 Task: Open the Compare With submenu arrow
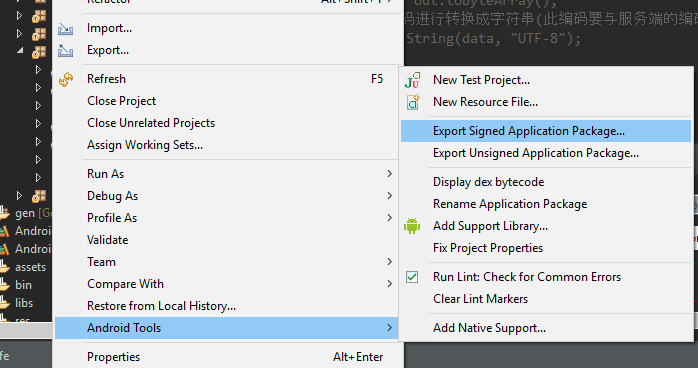390,283
